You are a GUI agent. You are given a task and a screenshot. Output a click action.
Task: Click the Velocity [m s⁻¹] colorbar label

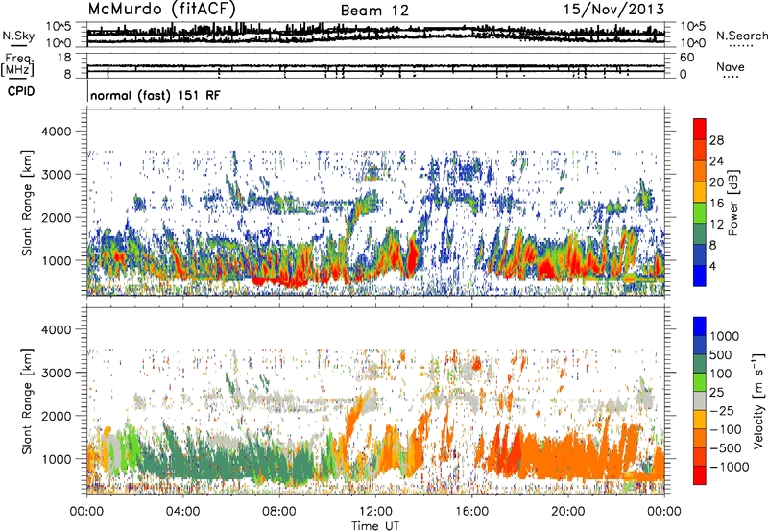(x=758, y=400)
